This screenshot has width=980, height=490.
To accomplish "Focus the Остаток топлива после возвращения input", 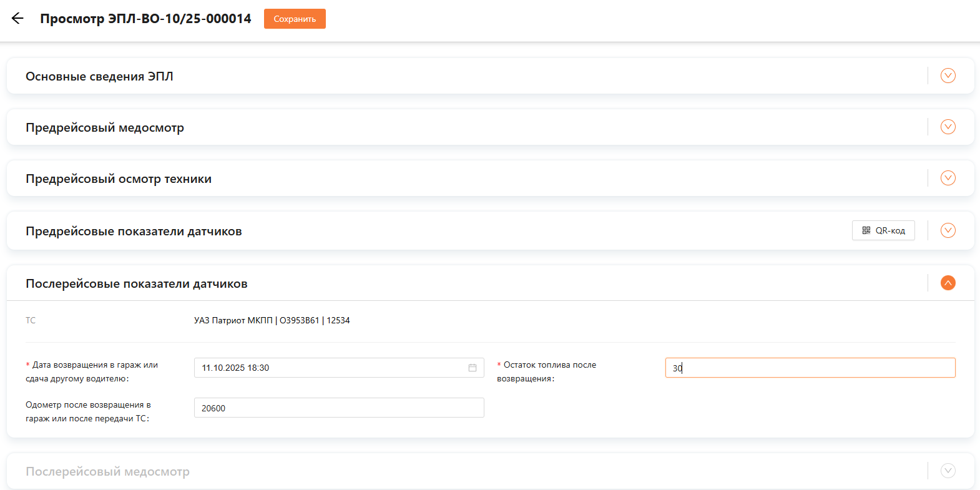I will (810, 368).
